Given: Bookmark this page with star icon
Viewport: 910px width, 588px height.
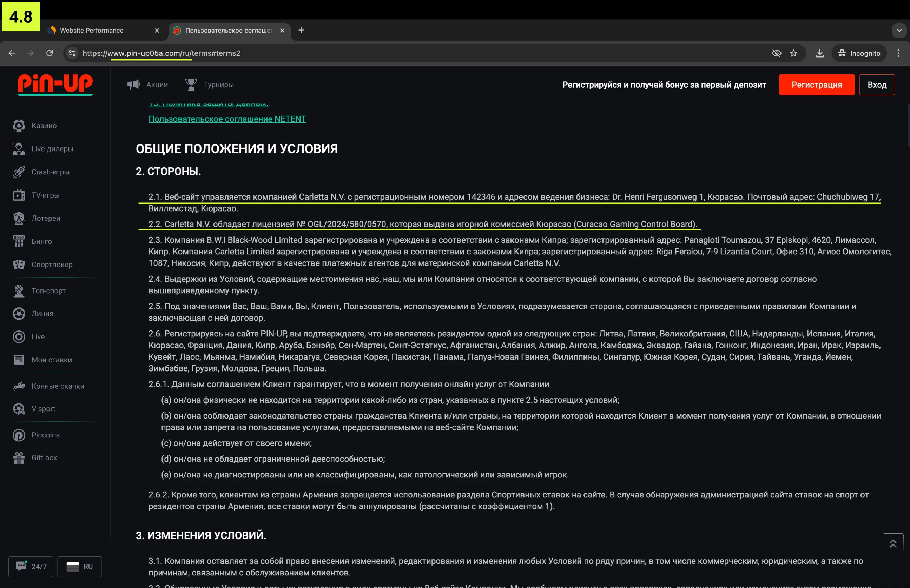Looking at the screenshot, I should 793,53.
